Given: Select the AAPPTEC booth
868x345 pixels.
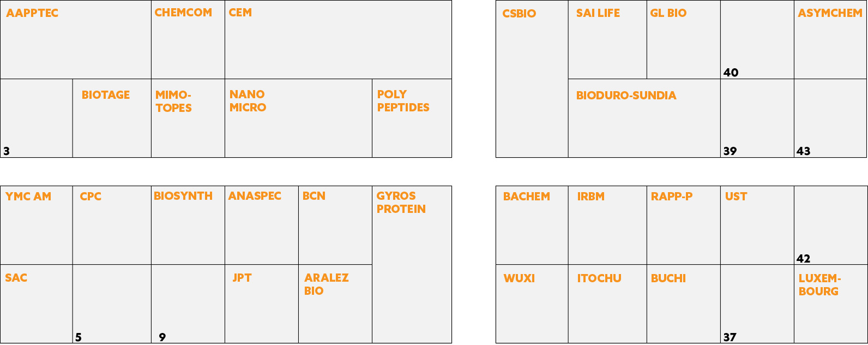Looking at the screenshot, I should (76, 40).
